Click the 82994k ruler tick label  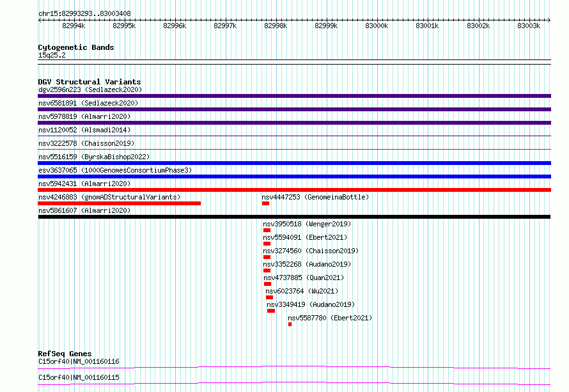click(74, 26)
